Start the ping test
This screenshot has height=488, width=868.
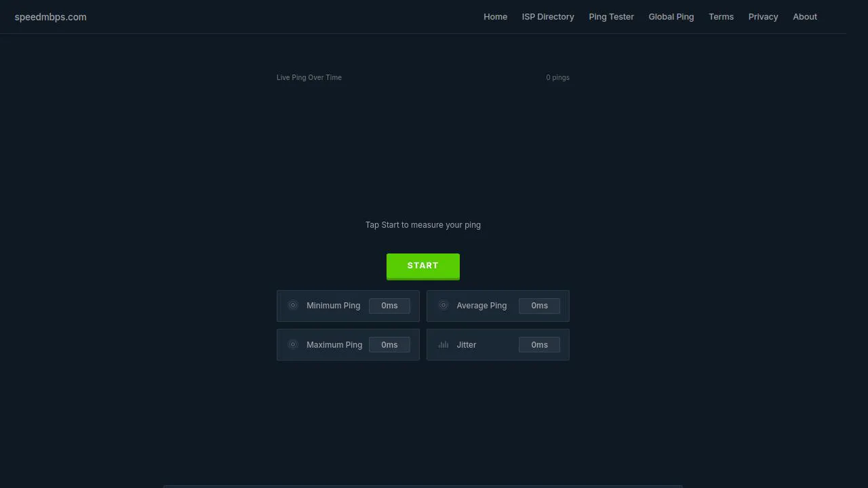pos(423,266)
